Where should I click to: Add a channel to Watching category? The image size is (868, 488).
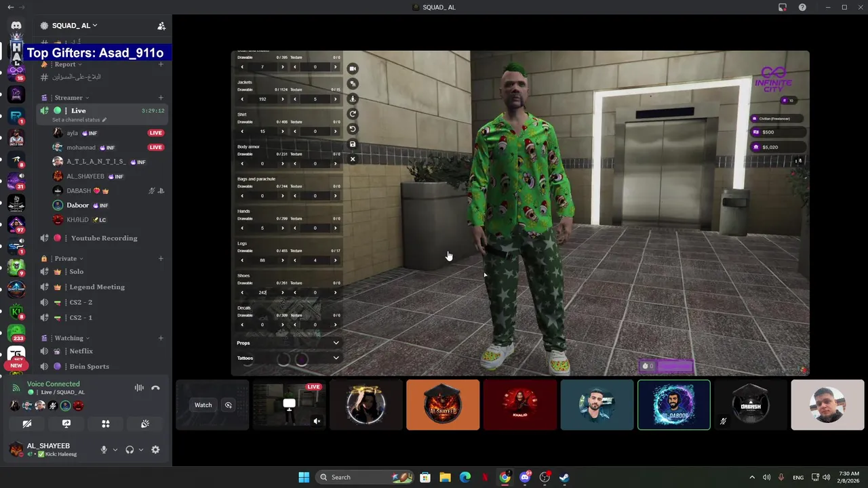pos(161,338)
